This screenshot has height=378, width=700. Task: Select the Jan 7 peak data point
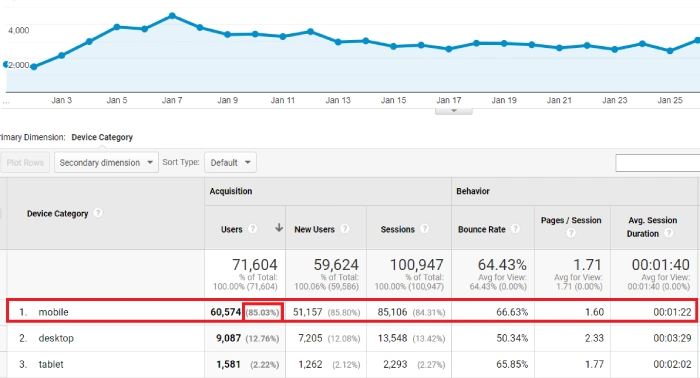click(172, 16)
